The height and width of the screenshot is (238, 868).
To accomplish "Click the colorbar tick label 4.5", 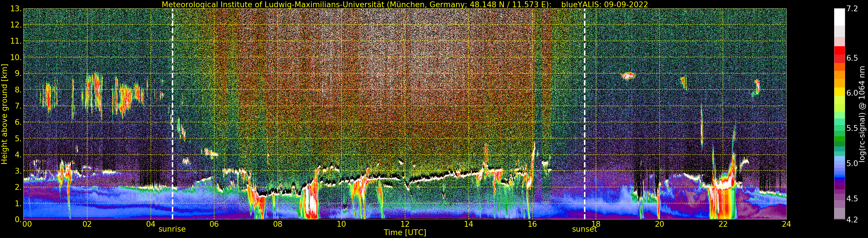I will tap(852, 198).
